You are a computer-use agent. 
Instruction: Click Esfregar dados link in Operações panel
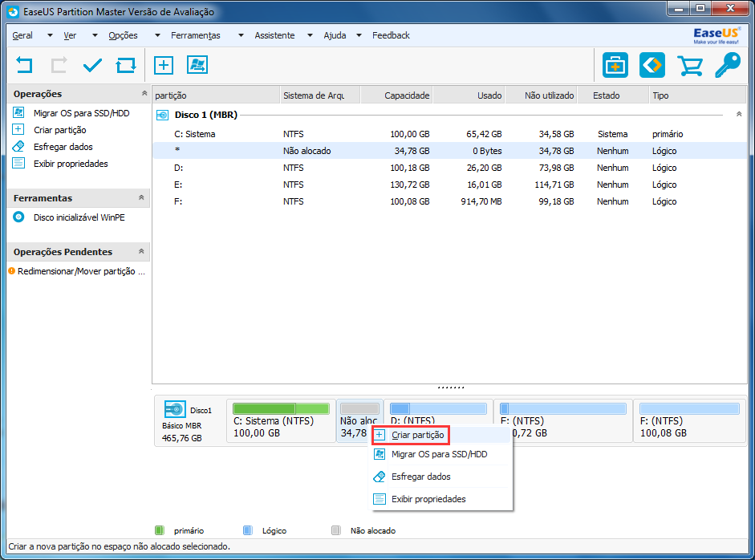pos(63,147)
